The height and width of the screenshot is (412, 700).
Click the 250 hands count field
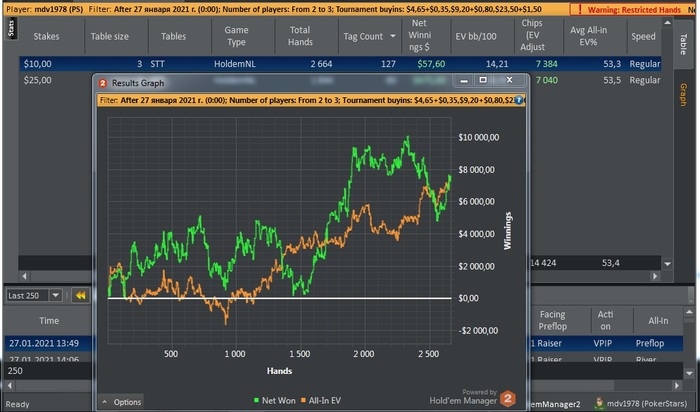pyautogui.click(x=48, y=370)
